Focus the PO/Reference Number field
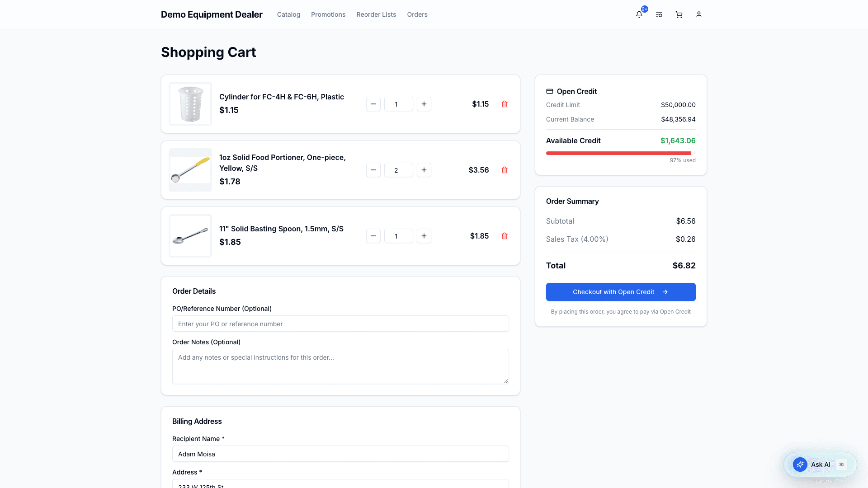This screenshot has width=868, height=488. click(x=340, y=324)
